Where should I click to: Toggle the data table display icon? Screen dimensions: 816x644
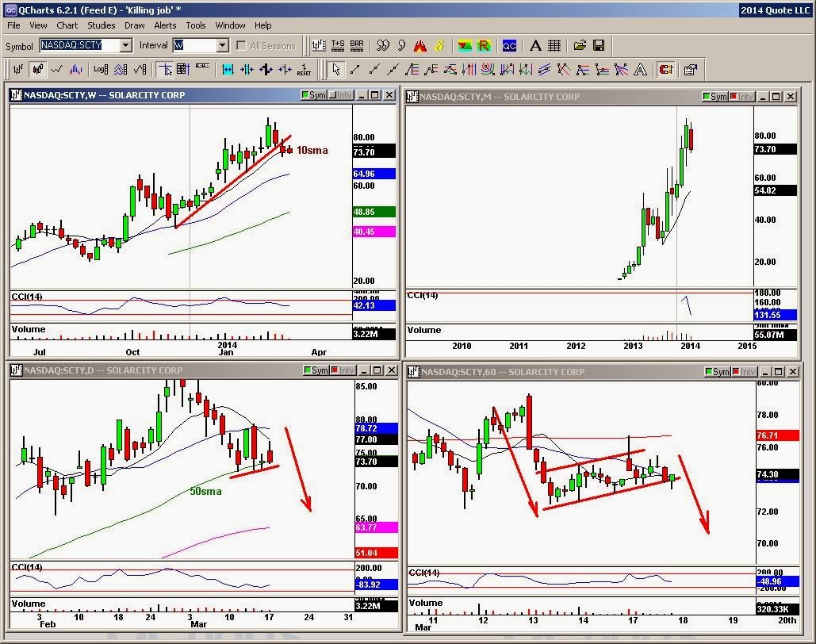click(x=183, y=69)
